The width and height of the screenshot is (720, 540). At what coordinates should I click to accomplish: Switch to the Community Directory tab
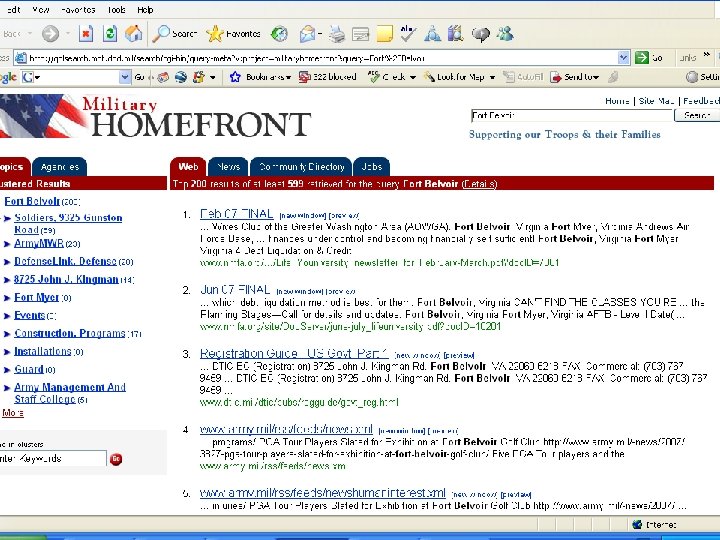pos(301,167)
